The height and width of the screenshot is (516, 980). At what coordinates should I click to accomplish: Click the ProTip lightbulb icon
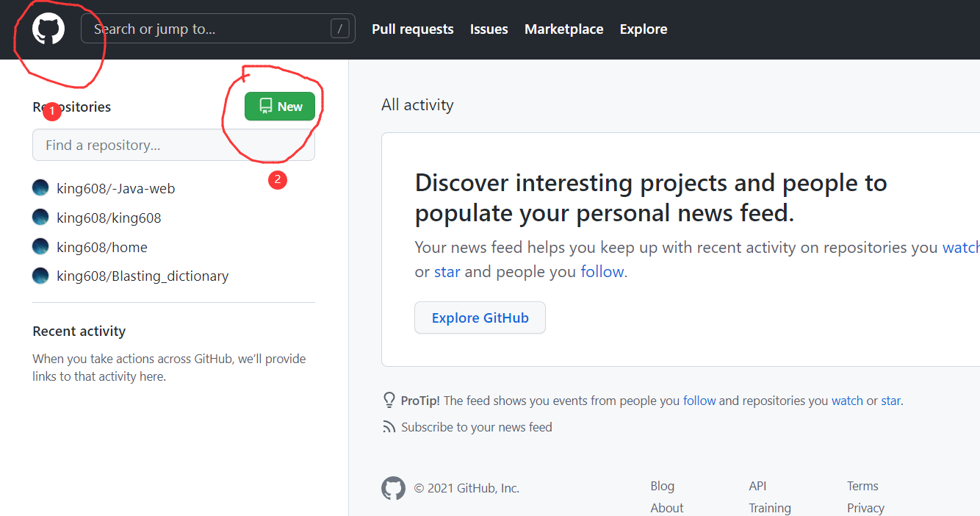389,400
